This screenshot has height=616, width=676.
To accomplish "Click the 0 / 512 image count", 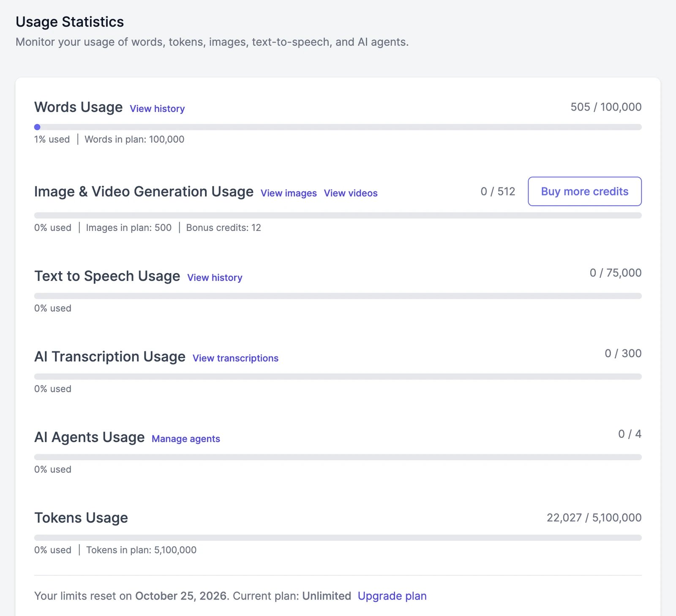I will coord(498,191).
